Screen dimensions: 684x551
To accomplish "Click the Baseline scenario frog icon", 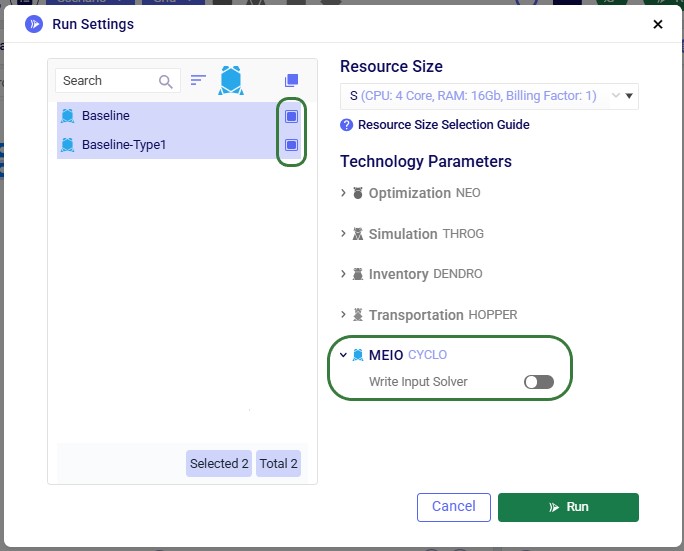I will point(68,116).
